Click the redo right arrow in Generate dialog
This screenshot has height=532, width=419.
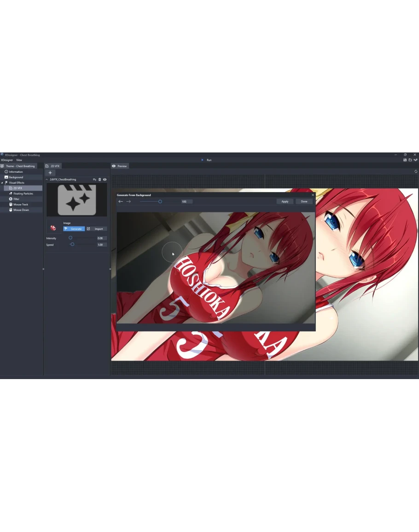point(128,201)
